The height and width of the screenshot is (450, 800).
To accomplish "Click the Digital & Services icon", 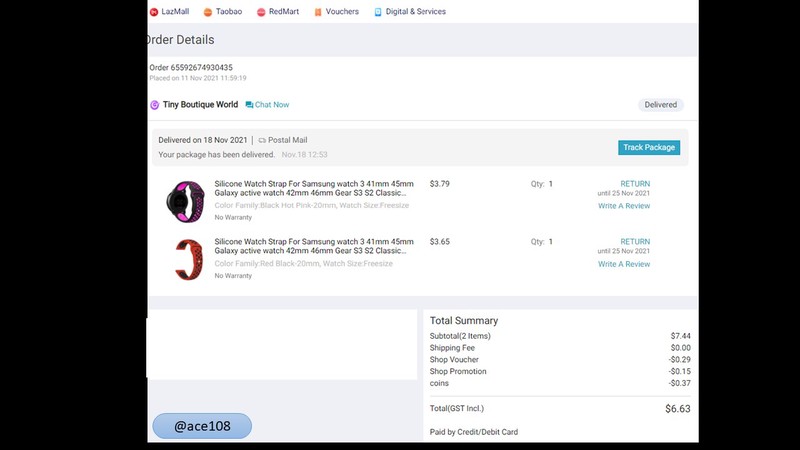I will 378,12.
